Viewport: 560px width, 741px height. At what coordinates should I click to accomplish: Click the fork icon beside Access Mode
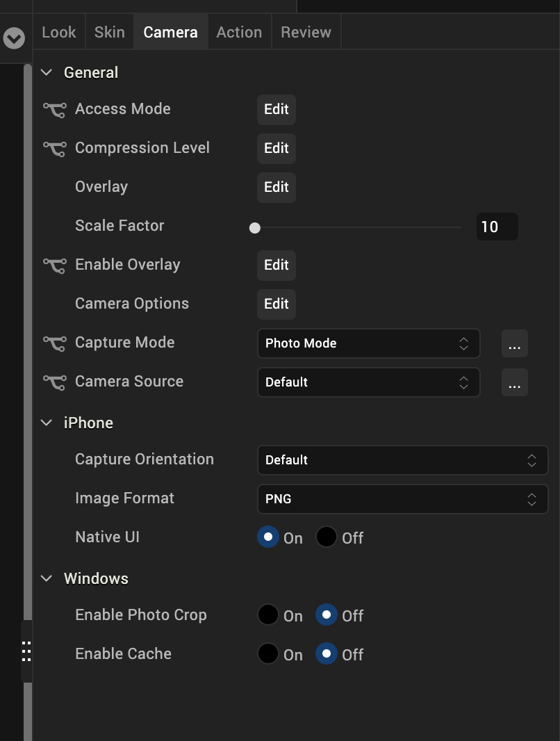54,109
